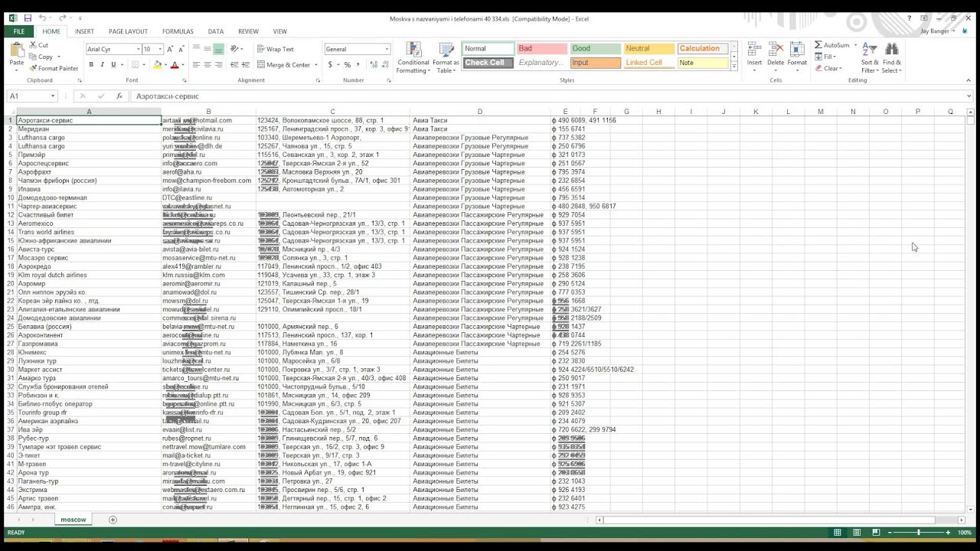
Task: Expand the Merge & Center options arrow
Action: click(316, 65)
